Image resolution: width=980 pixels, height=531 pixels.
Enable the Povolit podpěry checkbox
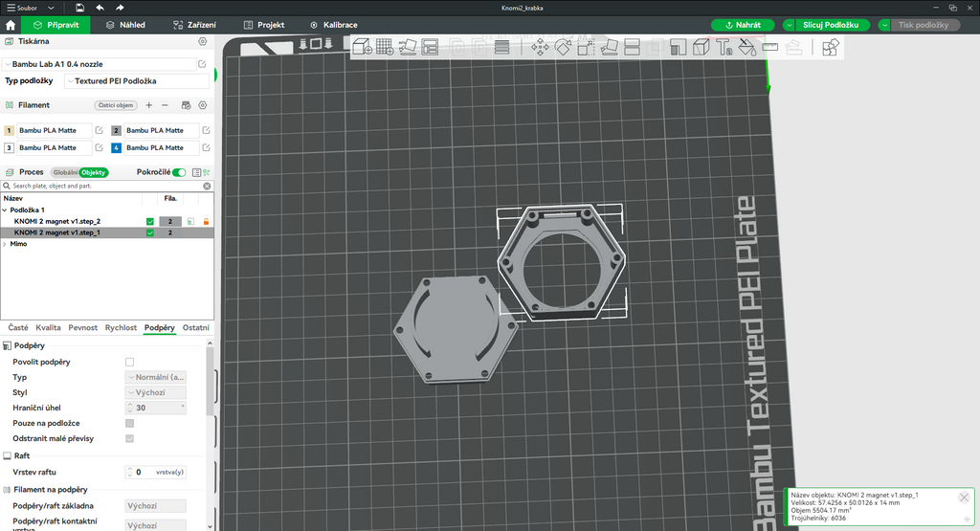[x=129, y=362]
